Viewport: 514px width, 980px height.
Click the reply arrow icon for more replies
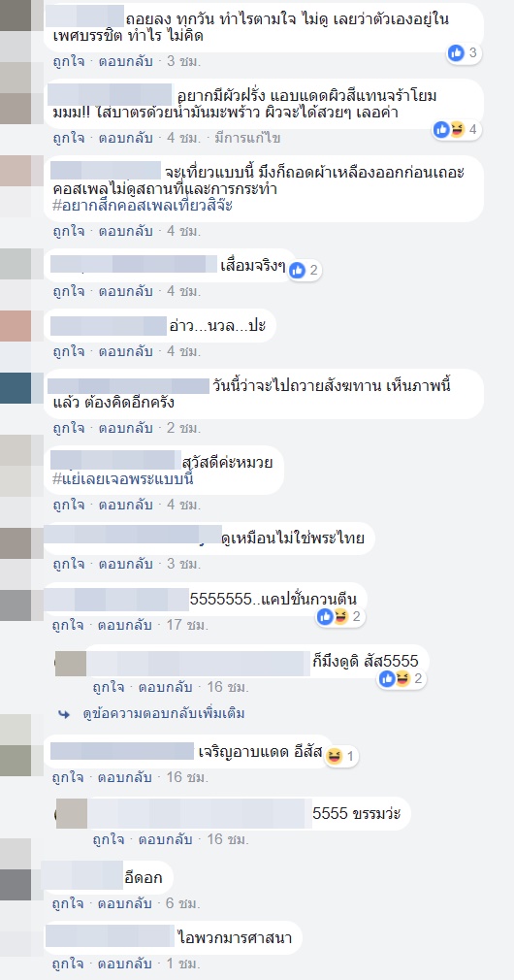(64, 714)
